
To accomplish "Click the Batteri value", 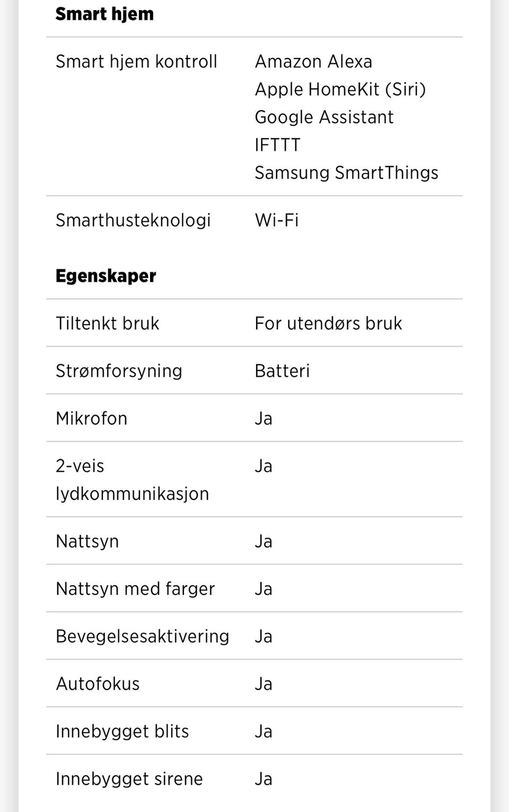I will (x=282, y=370).
